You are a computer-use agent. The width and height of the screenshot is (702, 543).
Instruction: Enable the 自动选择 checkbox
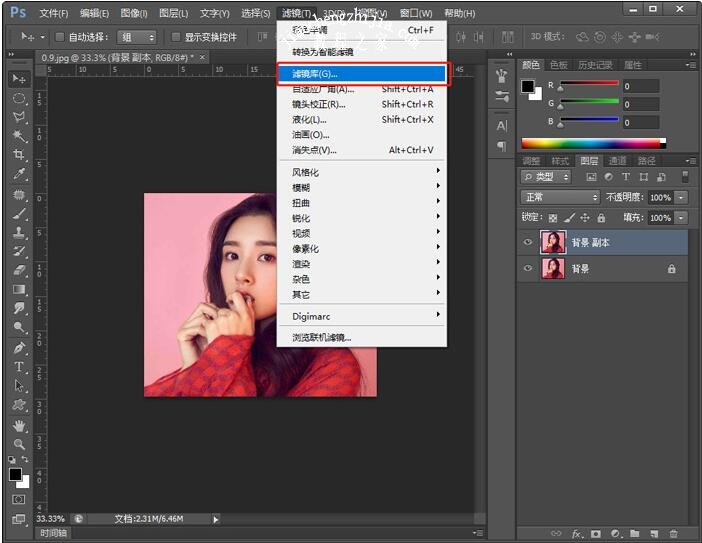(x=60, y=37)
